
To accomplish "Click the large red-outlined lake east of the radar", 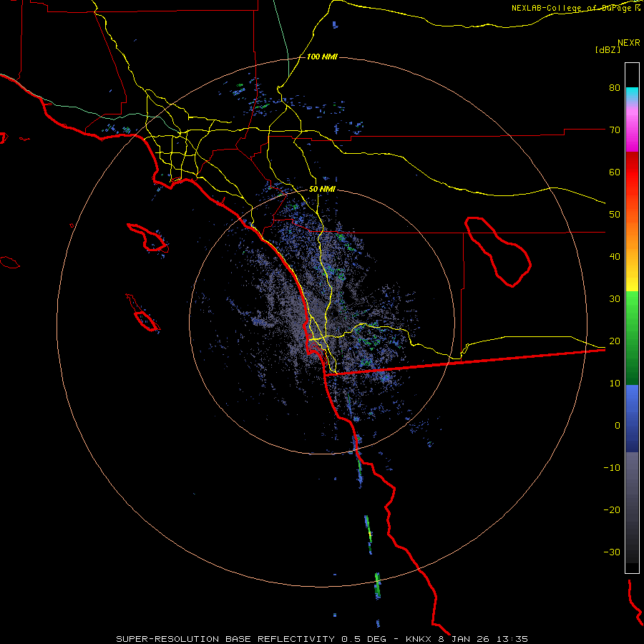I will (498, 251).
